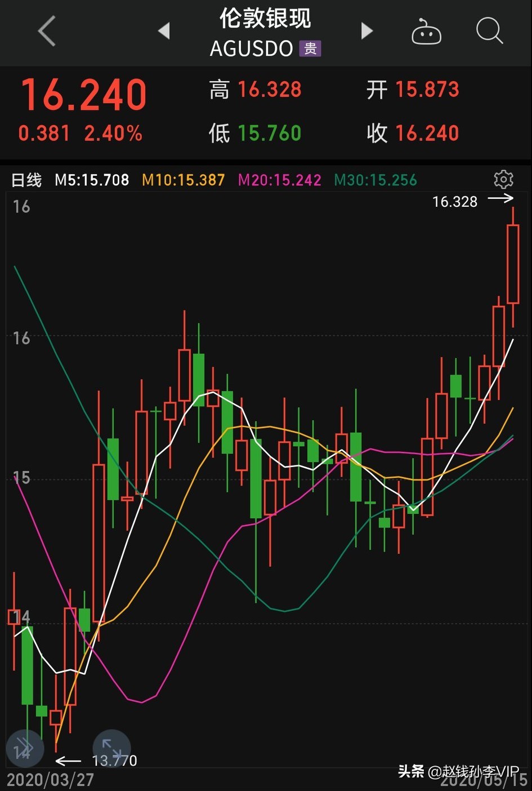Tap the 2020/03/27 start date label

(50, 780)
